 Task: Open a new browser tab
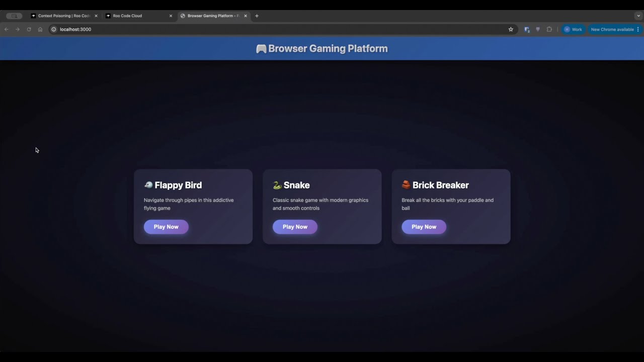pyautogui.click(x=257, y=16)
